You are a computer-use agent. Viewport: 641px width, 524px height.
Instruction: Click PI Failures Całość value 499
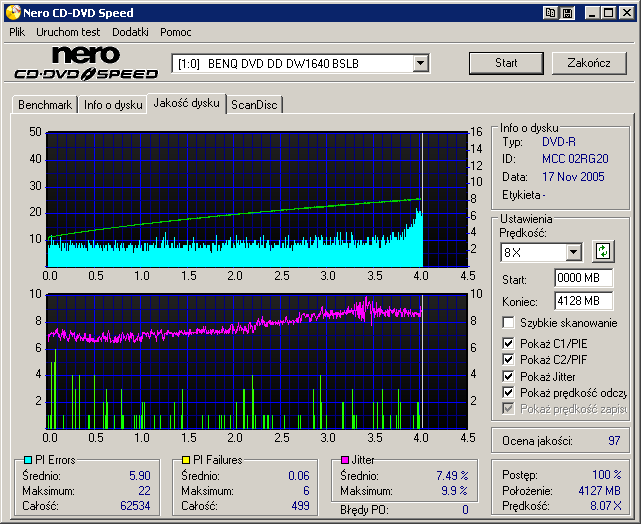point(300,506)
